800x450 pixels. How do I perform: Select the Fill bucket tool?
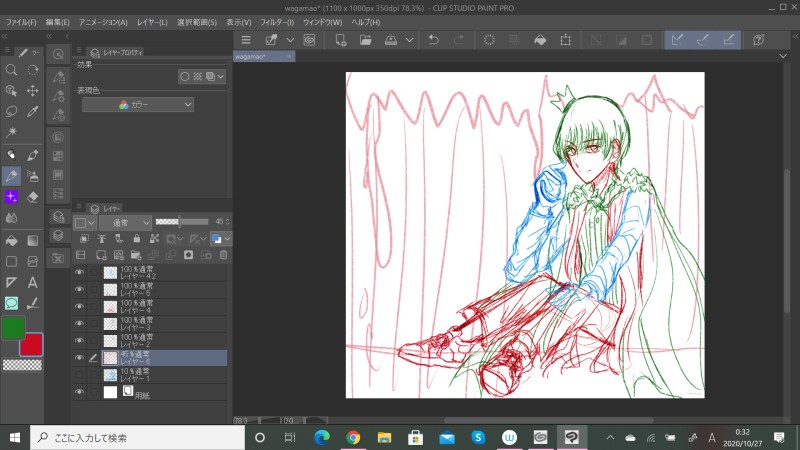click(11, 240)
